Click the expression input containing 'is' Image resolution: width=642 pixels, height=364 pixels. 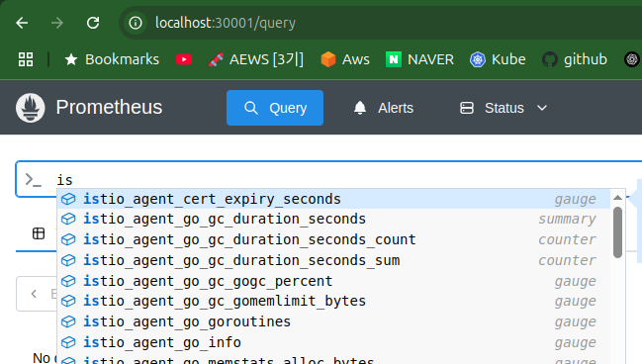click(x=327, y=180)
